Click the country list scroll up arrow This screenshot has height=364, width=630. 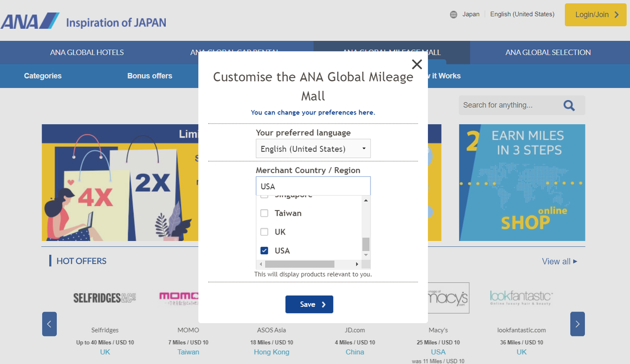[x=366, y=200]
